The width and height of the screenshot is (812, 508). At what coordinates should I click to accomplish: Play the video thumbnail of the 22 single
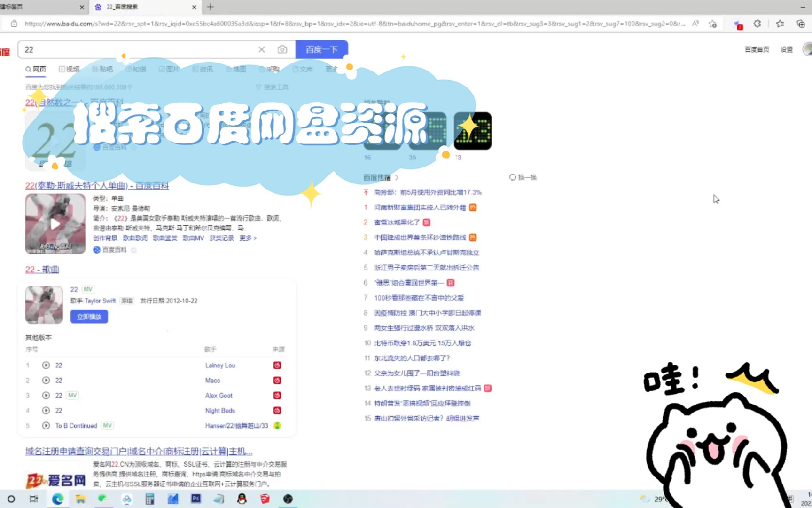pyautogui.click(x=55, y=224)
